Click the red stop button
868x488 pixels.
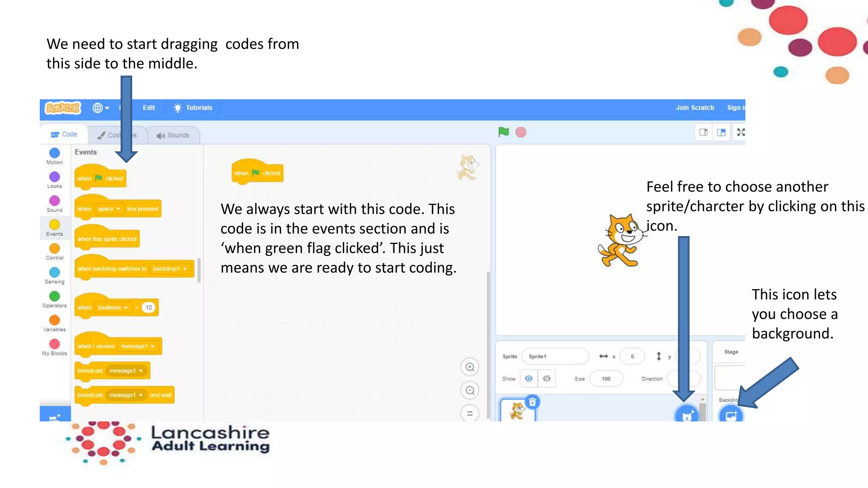[x=521, y=132]
